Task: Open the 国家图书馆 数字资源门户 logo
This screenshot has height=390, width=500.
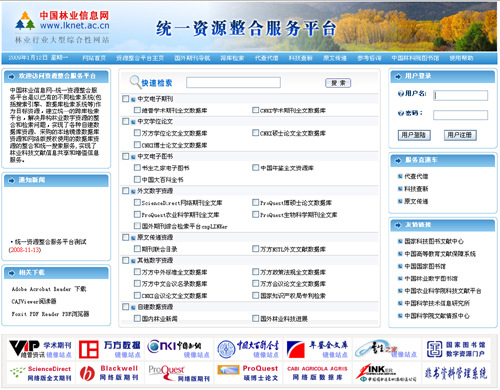Action: (456, 349)
